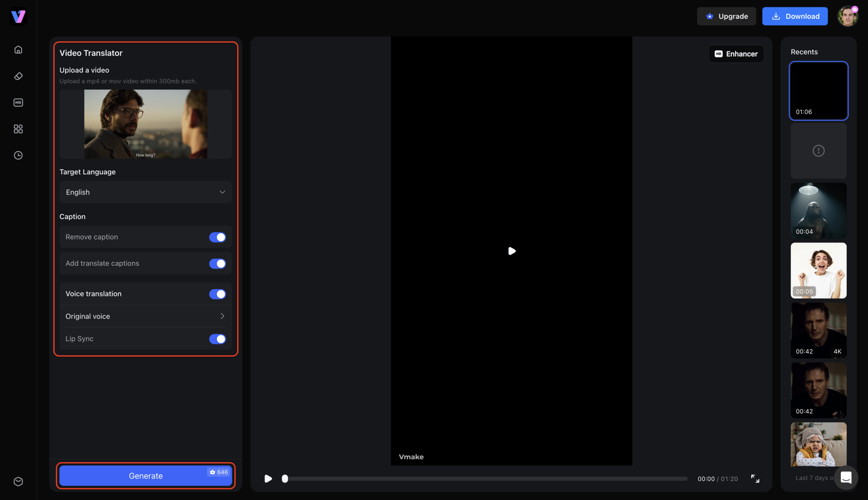Click the Upgrade button
This screenshot has height=500, width=868.
coord(726,16)
